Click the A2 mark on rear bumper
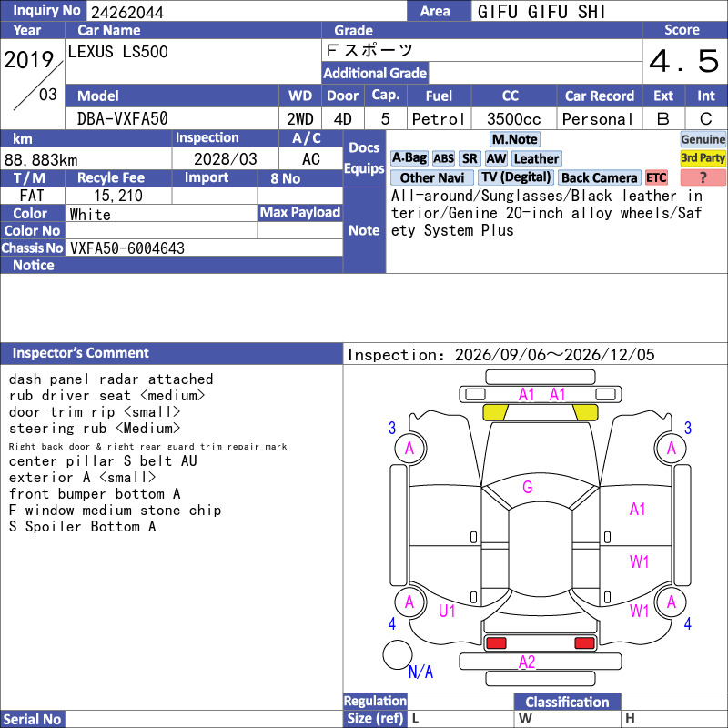728x728 pixels. pos(527,662)
